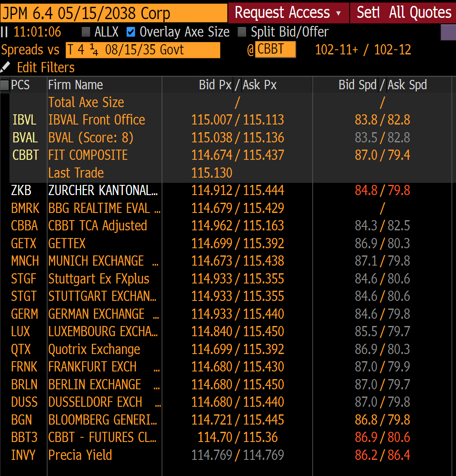
Task: Click the Edit Filters link
Action: 45,68
